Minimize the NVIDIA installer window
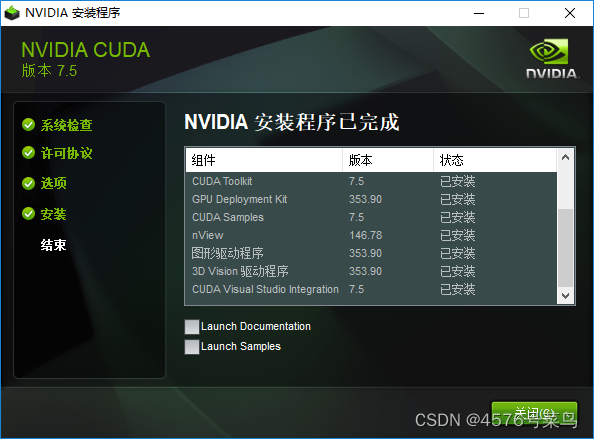Viewport: 594px width, 439px height. (479, 13)
